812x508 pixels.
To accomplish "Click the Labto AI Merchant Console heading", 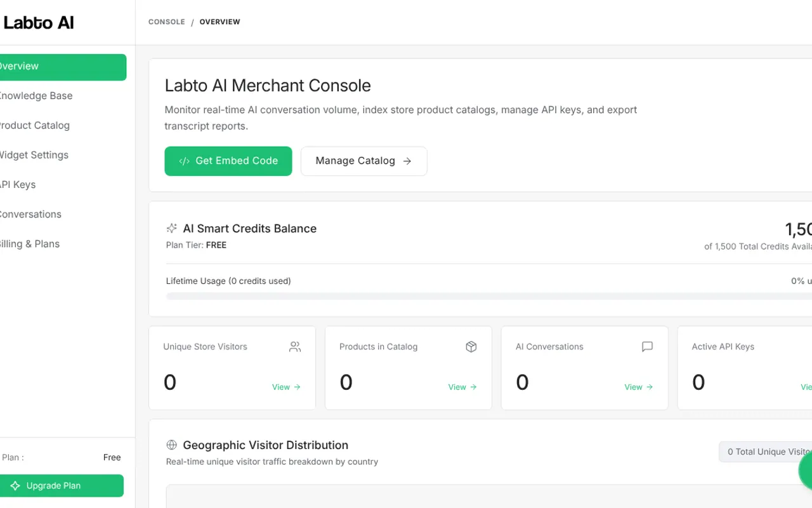I will coord(268,86).
